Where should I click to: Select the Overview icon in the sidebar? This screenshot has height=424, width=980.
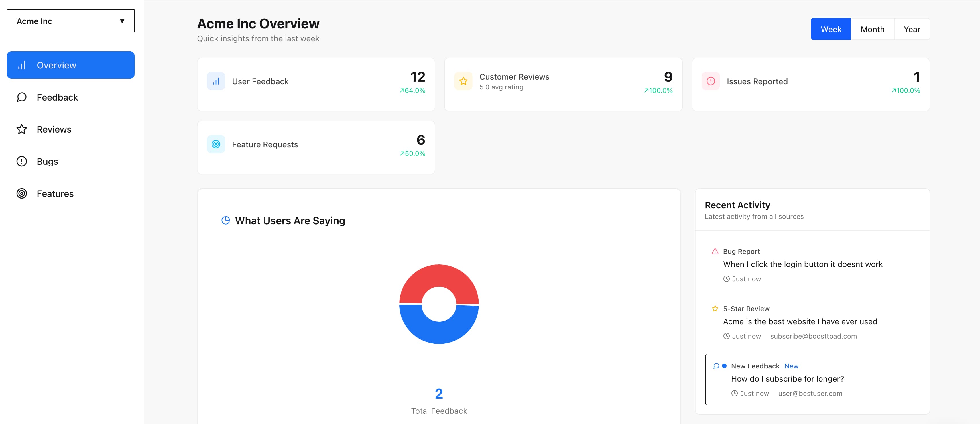tap(22, 65)
